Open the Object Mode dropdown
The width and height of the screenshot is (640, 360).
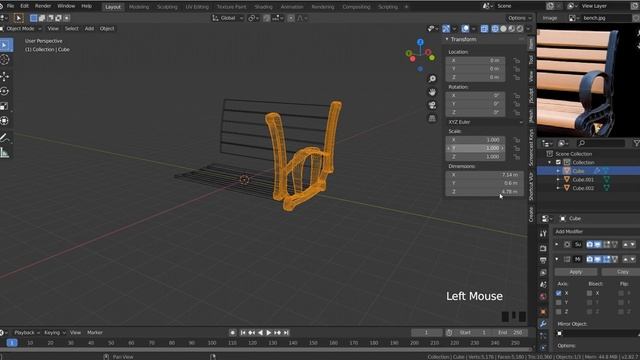click(21, 29)
